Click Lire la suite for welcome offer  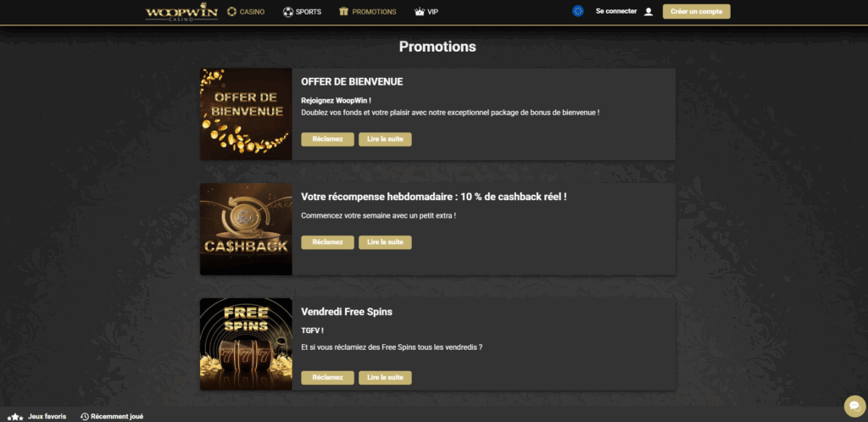click(385, 139)
